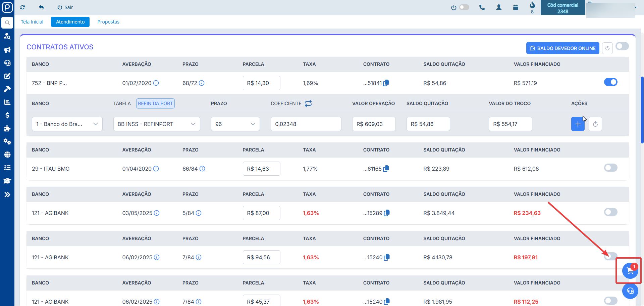The image size is (644, 306).
Task: Click the swap coefficient arrows icon
Action: pyautogui.click(x=308, y=103)
